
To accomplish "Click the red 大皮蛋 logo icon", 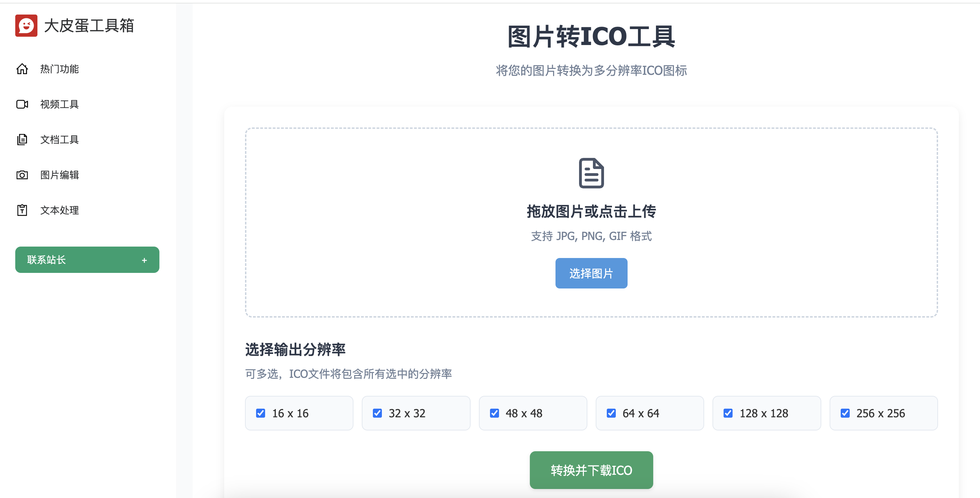I will [x=26, y=26].
